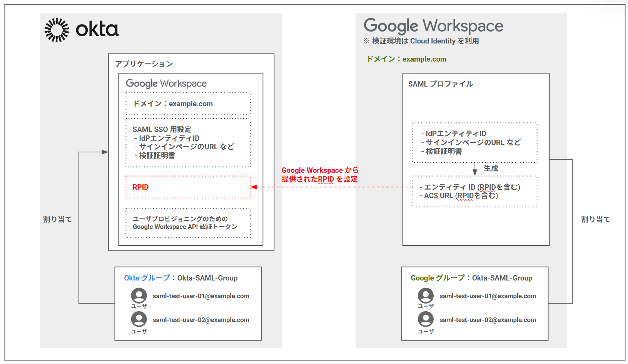The width and height of the screenshot is (628, 364).
Task: Toggle the エンティティ ID (RPIDを含む) box
Action: (475, 191)
